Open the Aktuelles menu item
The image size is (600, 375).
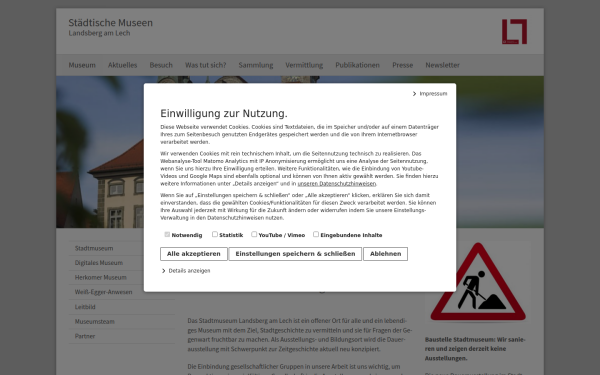click(x=122, y=65)
